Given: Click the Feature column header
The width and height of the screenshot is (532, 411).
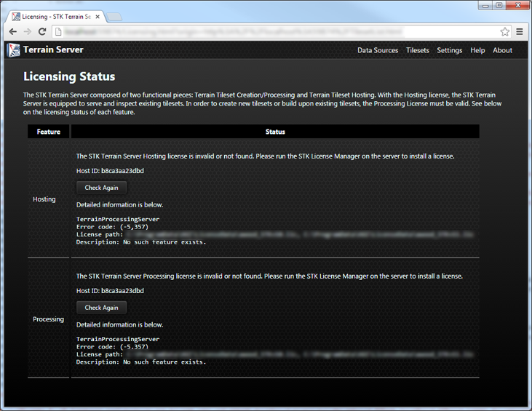Looking at the screenshot, I should tap(49, 132).
